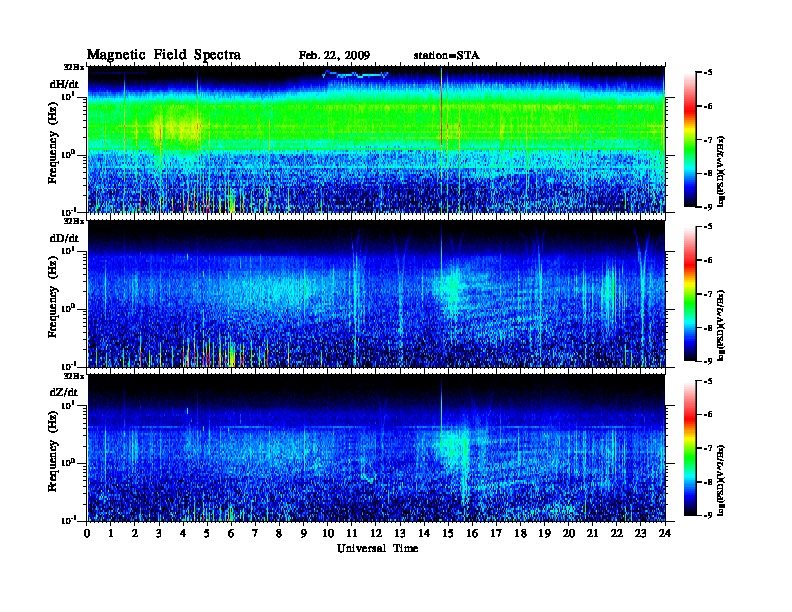Click the "Magnetic Field Spectra" title
792x612 pixels.
164,55
